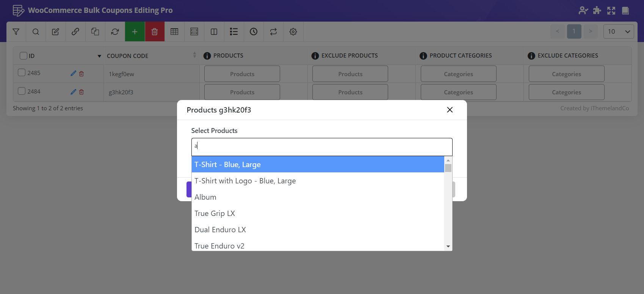Click the reload refresh icon
Image resolution: width=644 pixels, height=294 pixels.
tap(115, 32)
